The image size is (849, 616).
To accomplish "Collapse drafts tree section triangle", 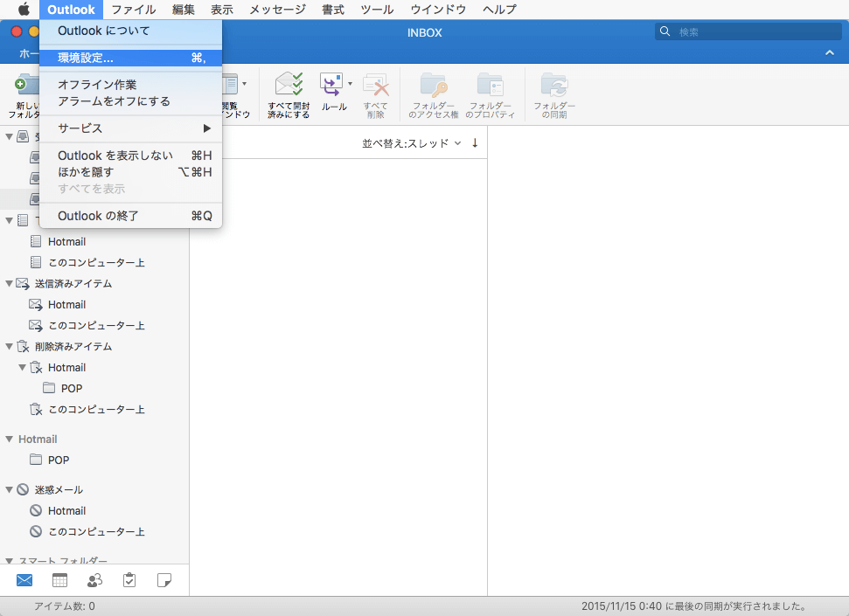I will (9, 220).
